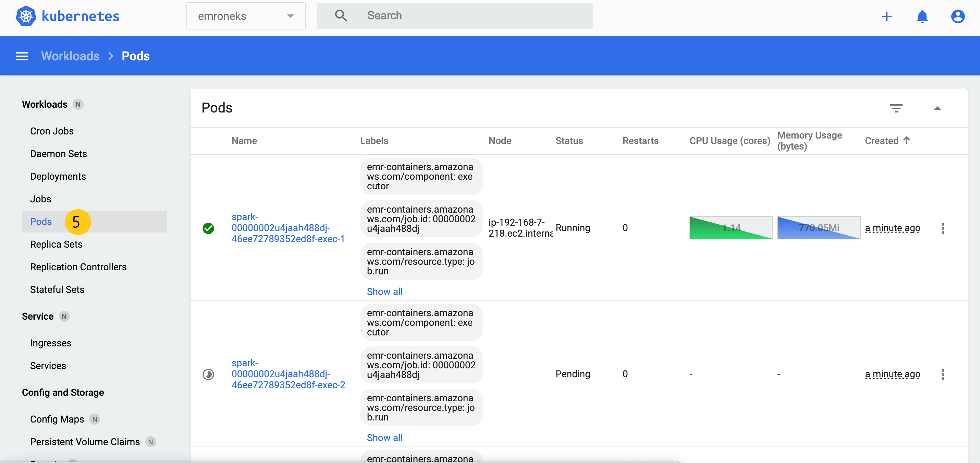Open Replica Sets in sidebar

coord(56,244)
